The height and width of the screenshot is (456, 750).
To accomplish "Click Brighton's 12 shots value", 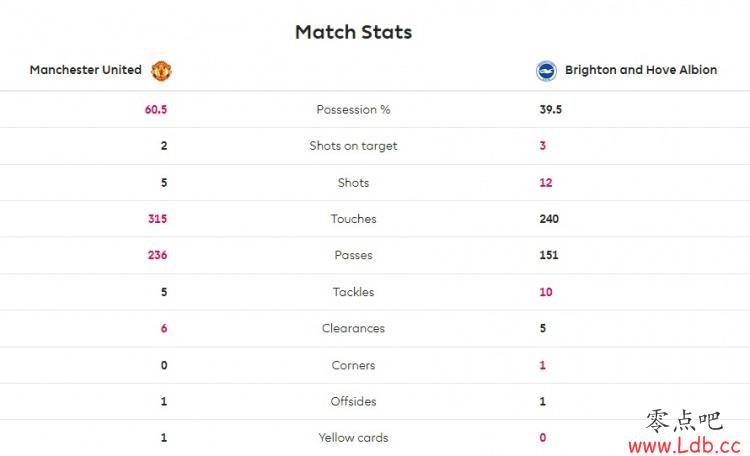I will [x=546, y=183].
